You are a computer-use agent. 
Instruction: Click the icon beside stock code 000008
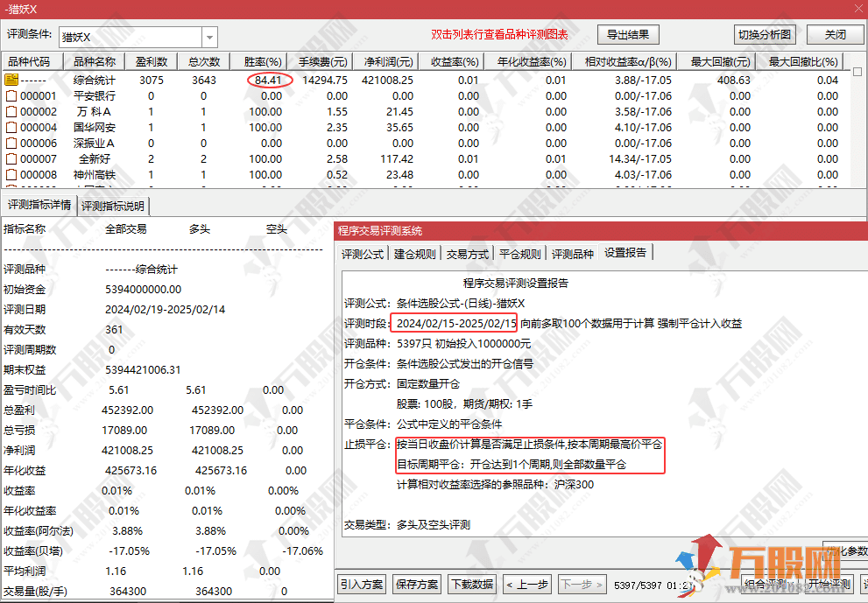pos(11,175)
